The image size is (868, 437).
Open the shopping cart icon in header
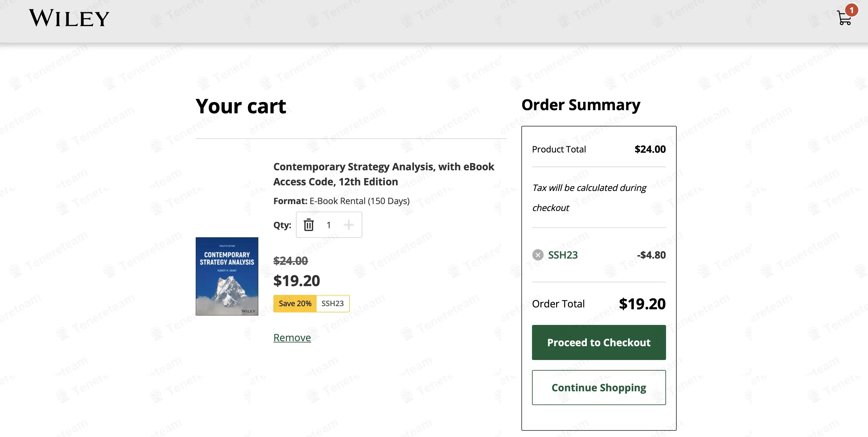coord(844,18)
